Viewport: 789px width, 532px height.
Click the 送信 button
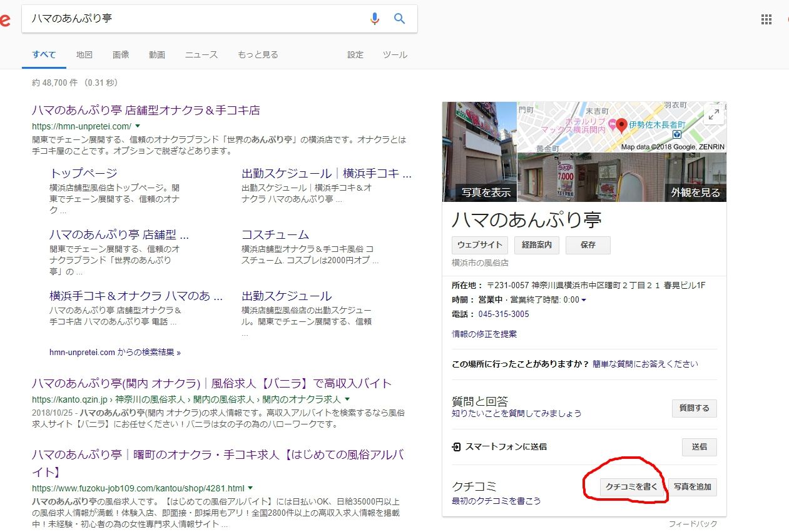coord(699,447)
